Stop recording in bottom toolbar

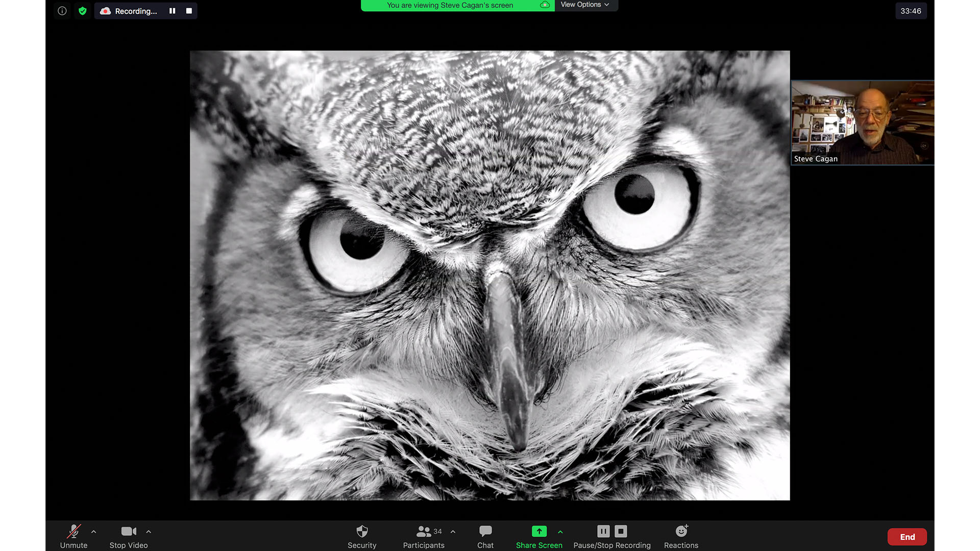coord(621,531)
